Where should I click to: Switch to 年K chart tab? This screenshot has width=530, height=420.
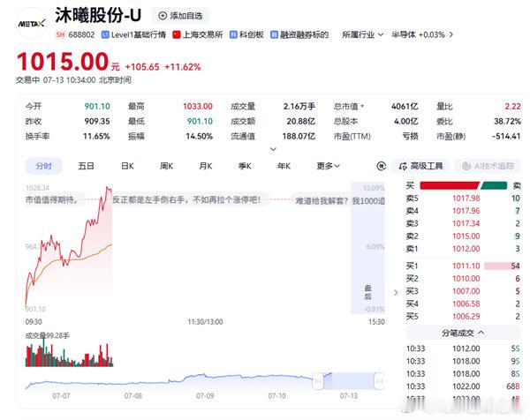click(x=284, y=166)
